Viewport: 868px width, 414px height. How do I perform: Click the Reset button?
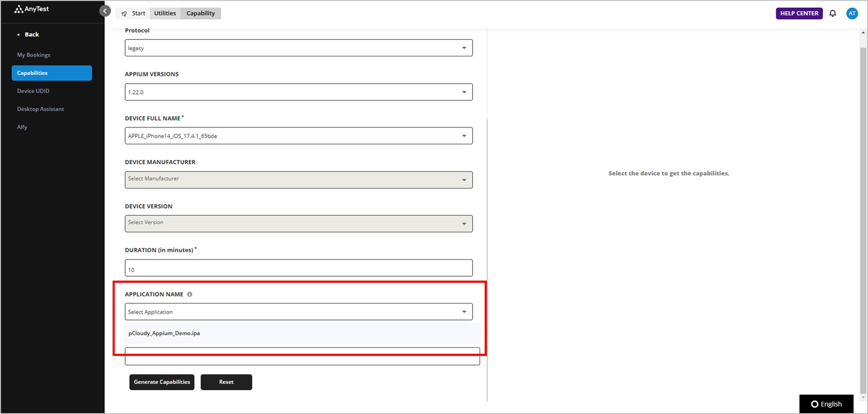point(226,382)
